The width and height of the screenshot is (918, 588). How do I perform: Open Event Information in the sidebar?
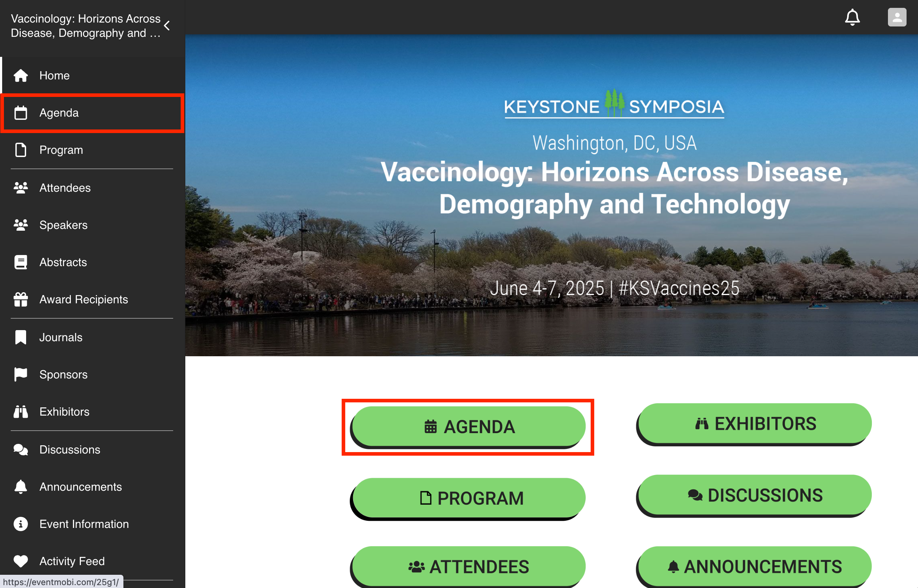[x=93, y=524]
